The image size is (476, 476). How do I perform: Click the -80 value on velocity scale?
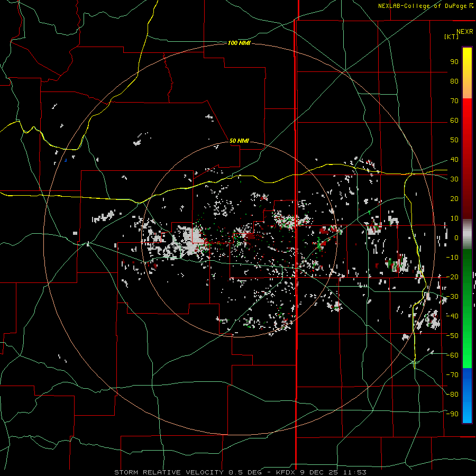[452, 395]
